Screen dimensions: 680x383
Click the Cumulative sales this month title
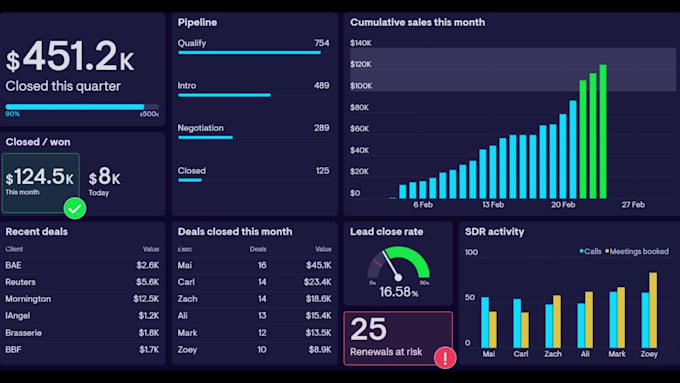(418, 22)
